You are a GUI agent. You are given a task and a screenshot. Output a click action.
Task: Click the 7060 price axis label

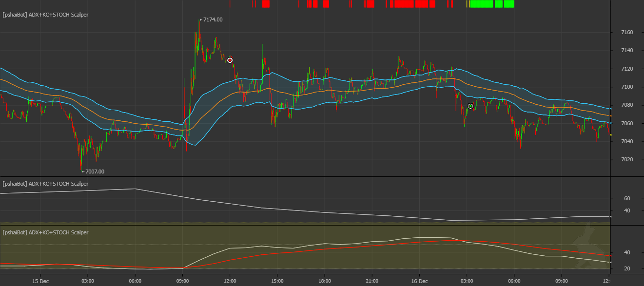[627, 124]
